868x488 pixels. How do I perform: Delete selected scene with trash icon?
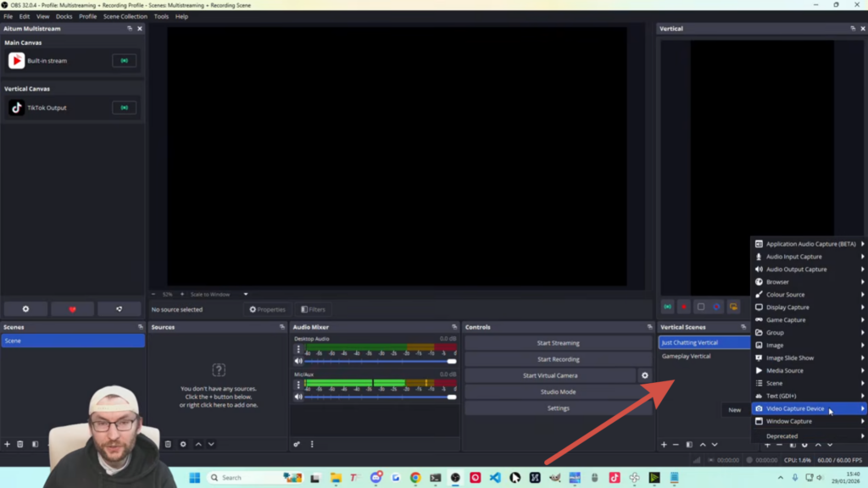(x=20, y=444)
